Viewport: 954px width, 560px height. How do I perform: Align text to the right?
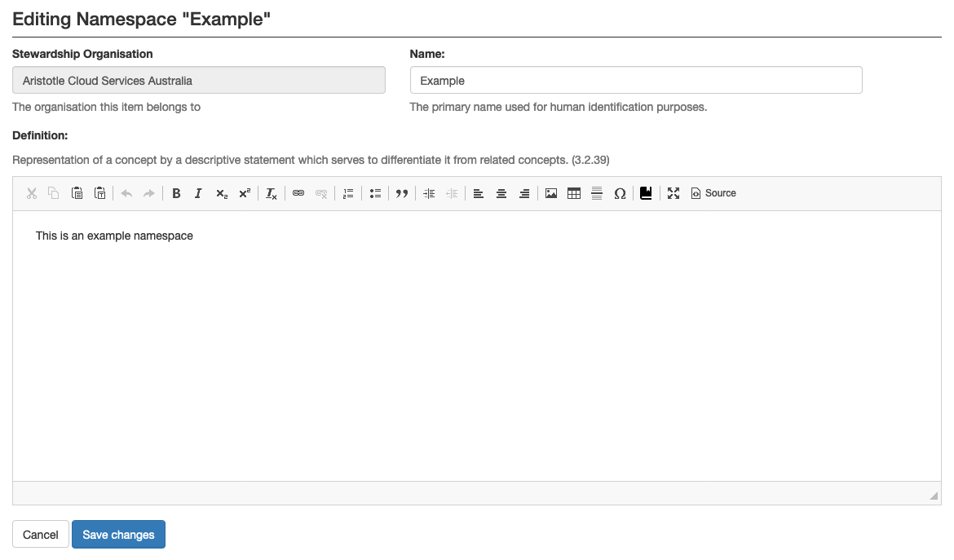pyautogui.click(x=524, y=194)
